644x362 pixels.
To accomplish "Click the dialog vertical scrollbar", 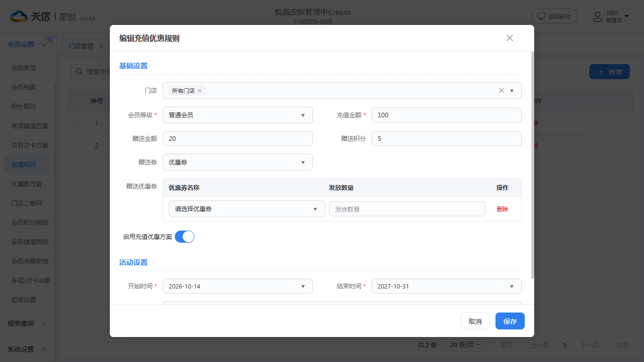I will [x=533, y=165].
